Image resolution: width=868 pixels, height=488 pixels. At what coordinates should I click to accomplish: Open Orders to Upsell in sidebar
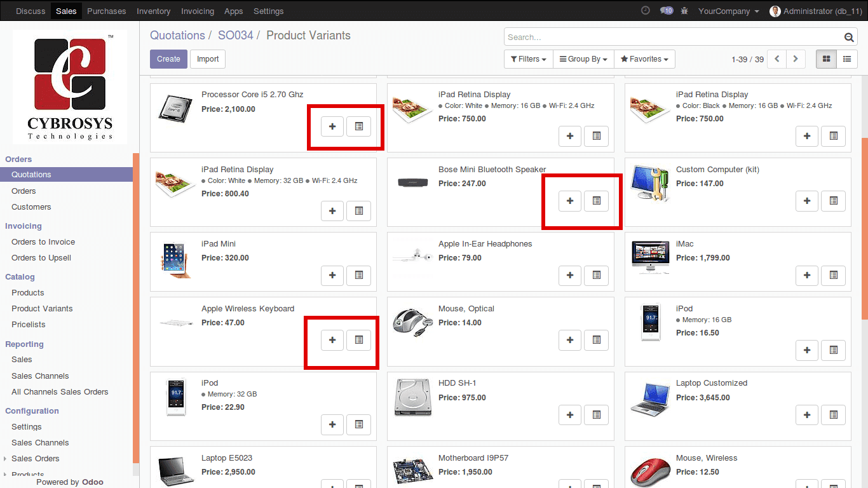tap(41, 258)
